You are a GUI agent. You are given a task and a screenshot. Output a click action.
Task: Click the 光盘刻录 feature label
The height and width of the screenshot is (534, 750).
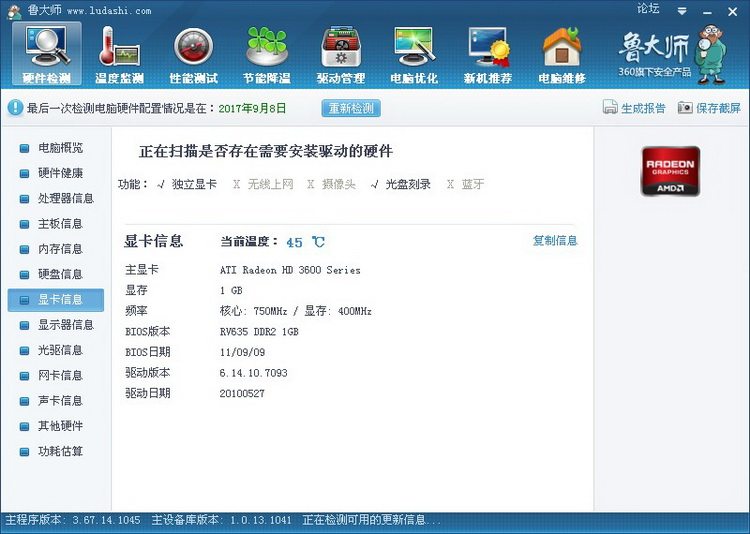408,184
